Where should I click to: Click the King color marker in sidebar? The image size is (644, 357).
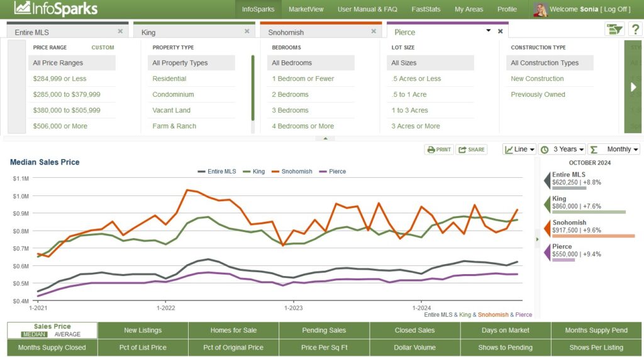coord(547,204)
